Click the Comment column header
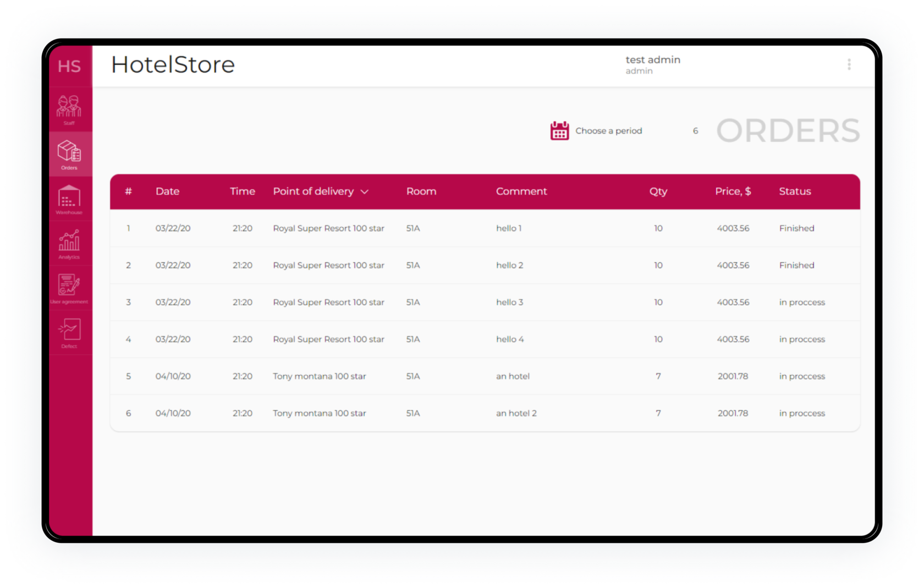Screen dimensions: 924x588 [x=521, y=191]
